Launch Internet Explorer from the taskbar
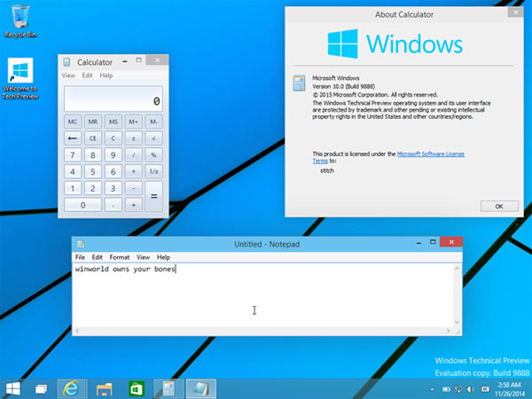The height and width of the screenshot is (399, 532). 72,387
